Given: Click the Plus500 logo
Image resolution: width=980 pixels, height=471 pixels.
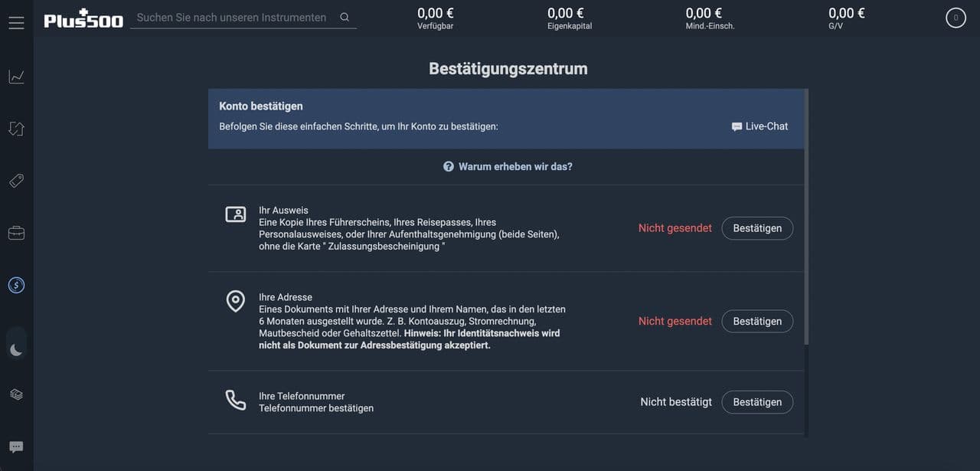Looking at the screenshot, I should click(x=83, y=19).
